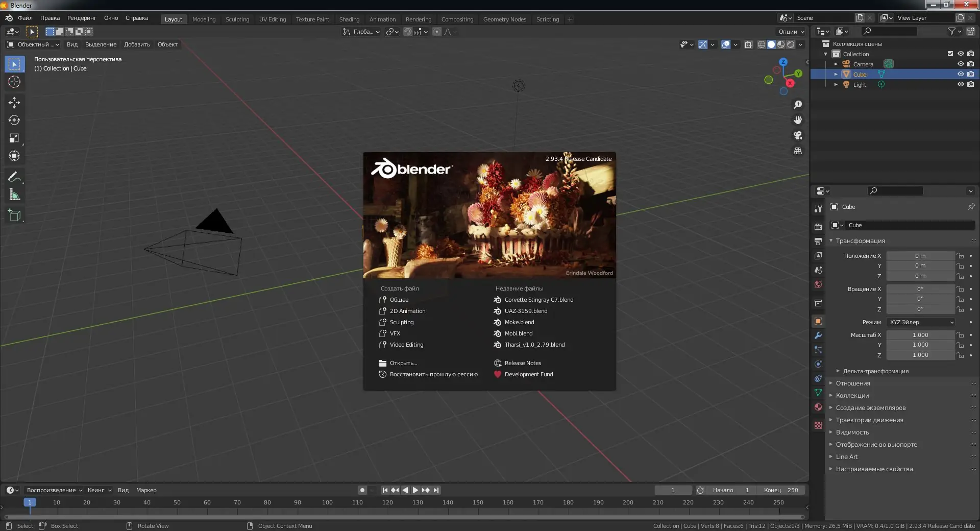Hide Cube in viewport with eye icon
Screen dimensions: 980x531
960,75
